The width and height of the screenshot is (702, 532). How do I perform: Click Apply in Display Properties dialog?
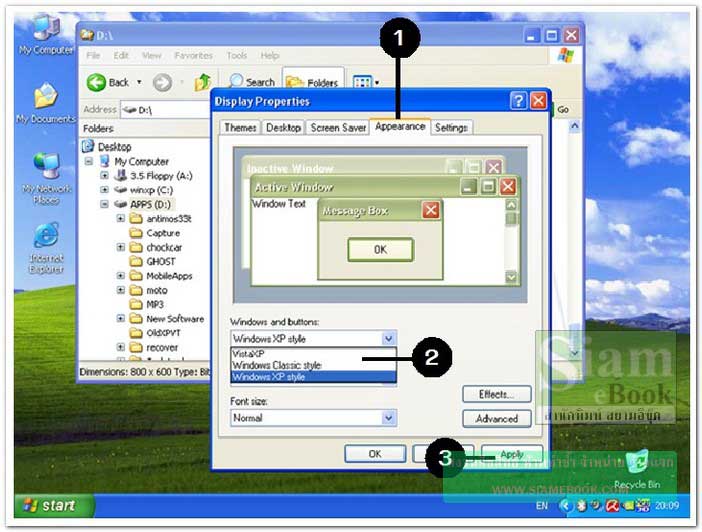tap(512, 454)
